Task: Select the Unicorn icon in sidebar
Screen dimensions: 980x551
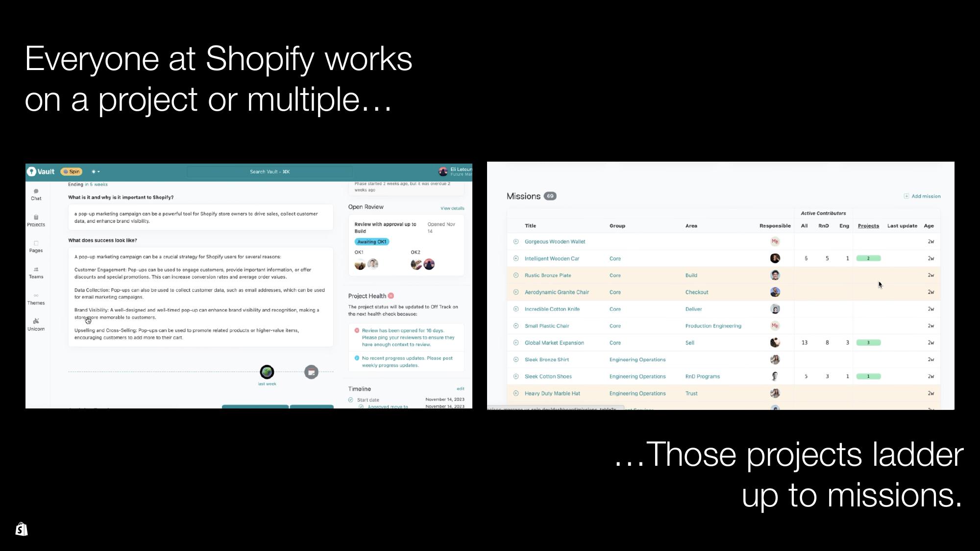Action: point(36,322)
